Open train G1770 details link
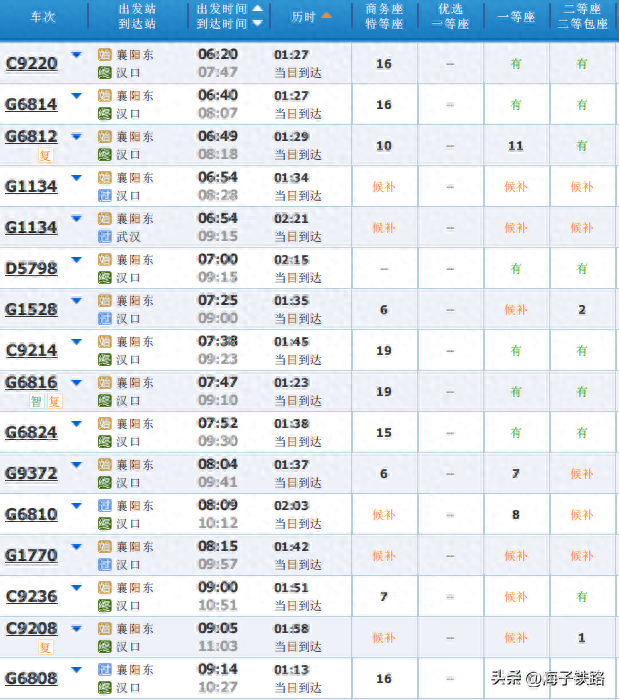The height and width of the screenshot is (700, 619). tap(31, 555)
